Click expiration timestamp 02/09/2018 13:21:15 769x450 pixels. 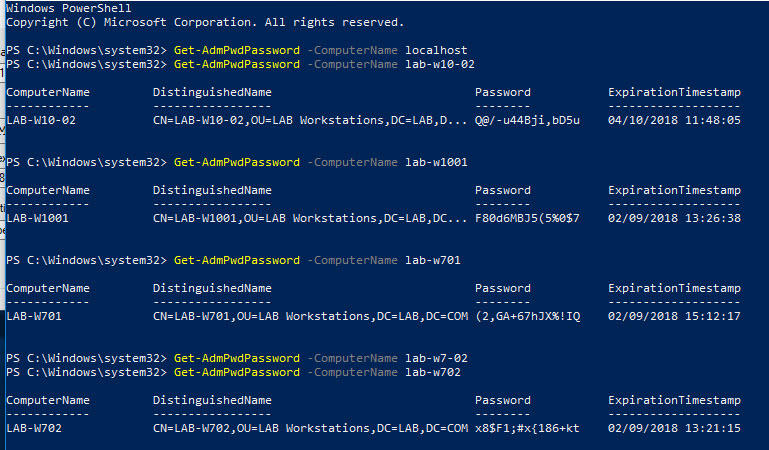(674, 428)
